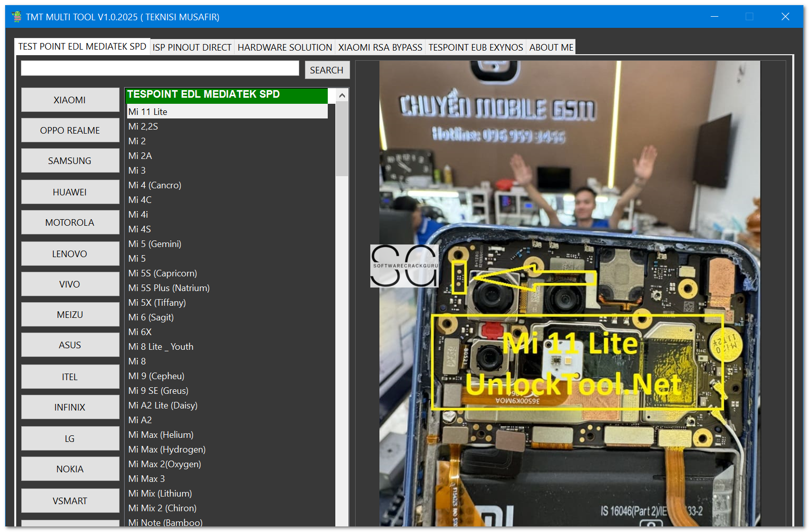Focus the search text field
This screenshot has height=532, width=809.
click(x=160, y=68)
